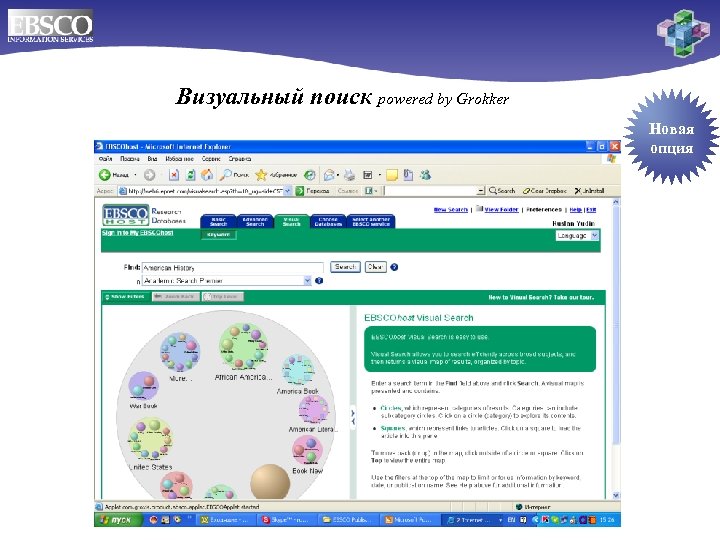Click in the Find search field

tap(233, 267)
